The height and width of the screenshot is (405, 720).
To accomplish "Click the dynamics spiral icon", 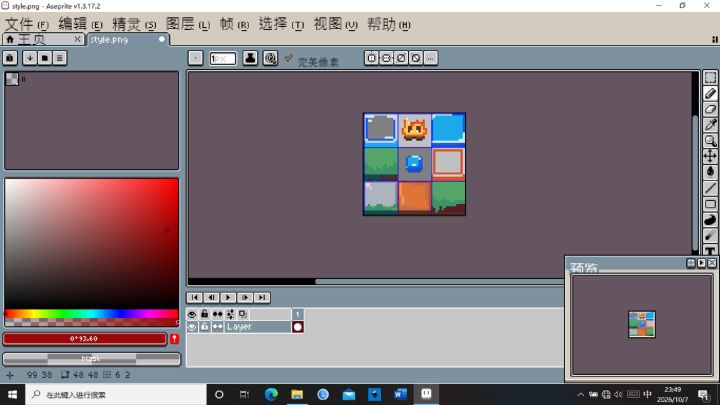I will point(270,58).
